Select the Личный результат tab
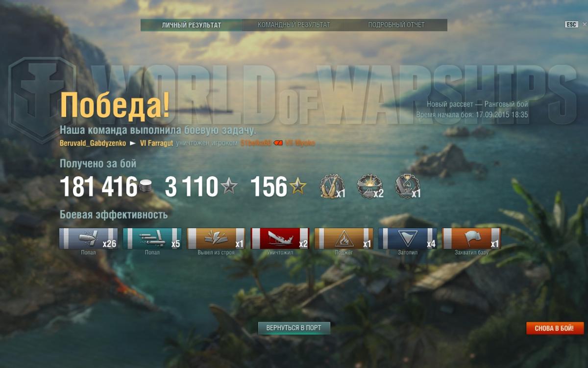Screen dimensions: 588x368 [x=192, y=25]
